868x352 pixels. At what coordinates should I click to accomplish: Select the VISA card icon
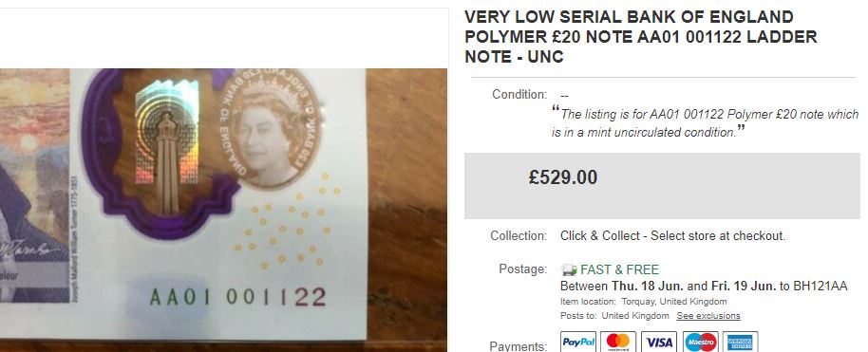659,343
